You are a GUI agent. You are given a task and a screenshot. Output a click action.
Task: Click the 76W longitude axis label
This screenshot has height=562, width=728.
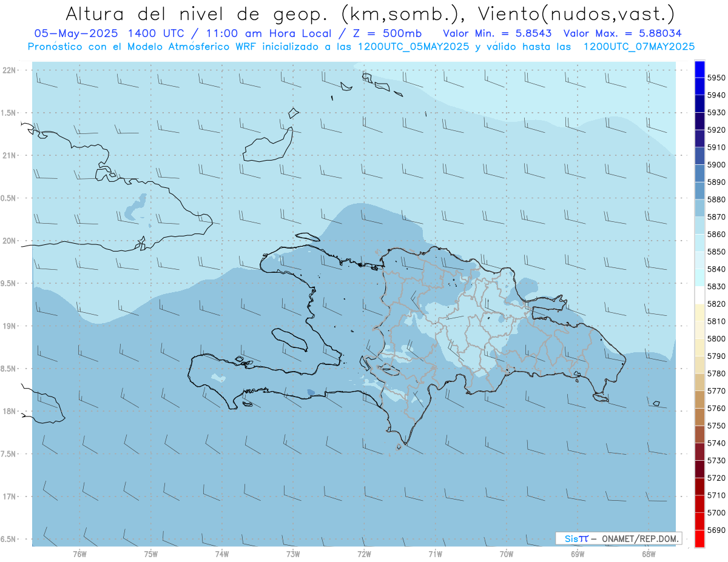click(x=79, y=554)
